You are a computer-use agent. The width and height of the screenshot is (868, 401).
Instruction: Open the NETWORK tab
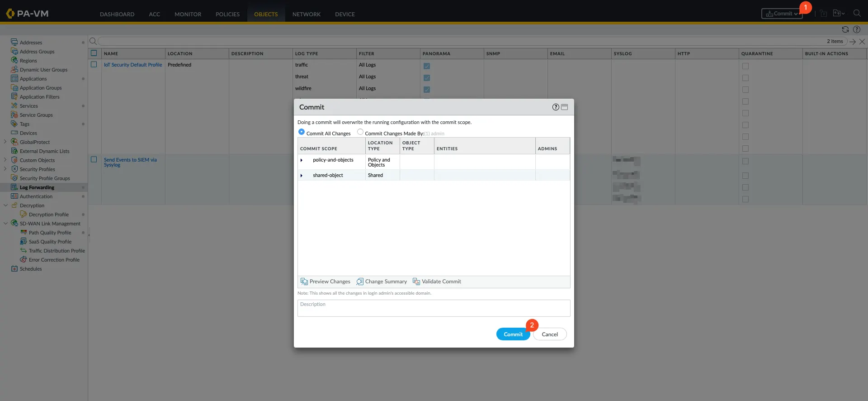[306, 14]
